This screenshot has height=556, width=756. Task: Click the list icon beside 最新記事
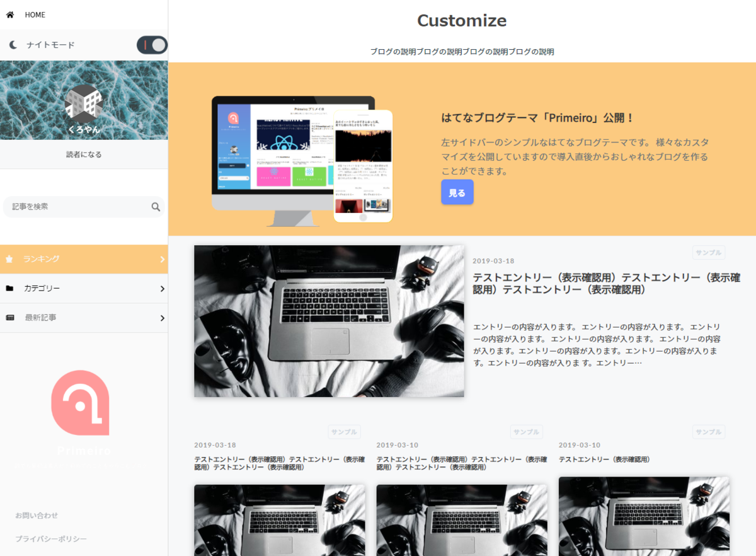point(10,318)
